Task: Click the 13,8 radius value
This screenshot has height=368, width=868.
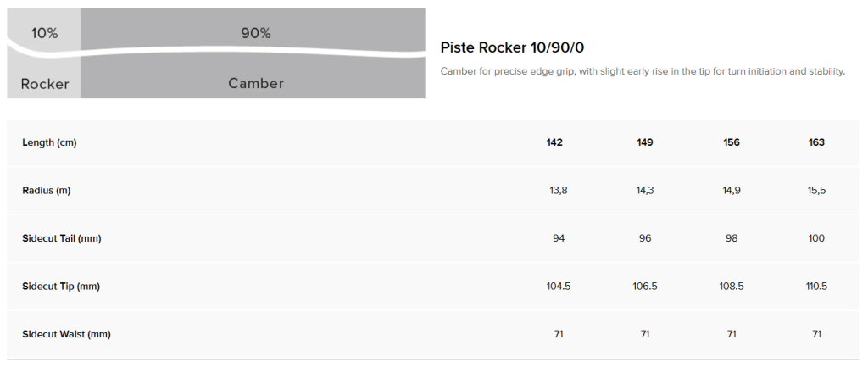Action: tap(559, 191)
